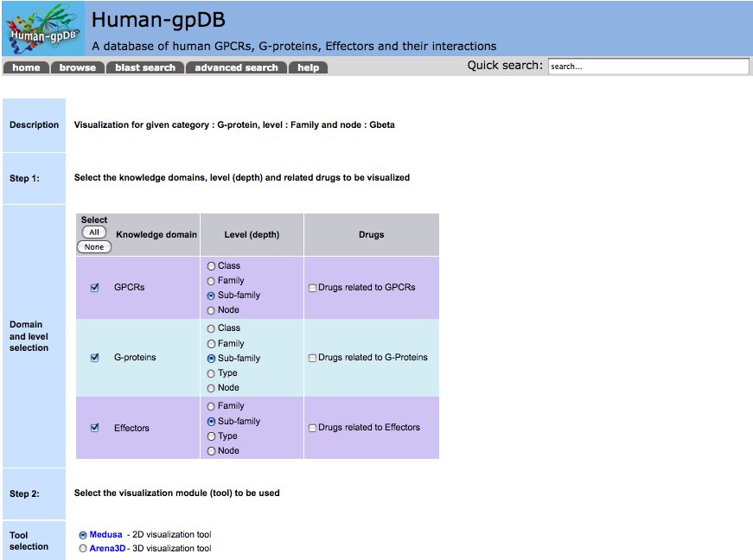Switch to advanced search tab

tap(236, 67)
